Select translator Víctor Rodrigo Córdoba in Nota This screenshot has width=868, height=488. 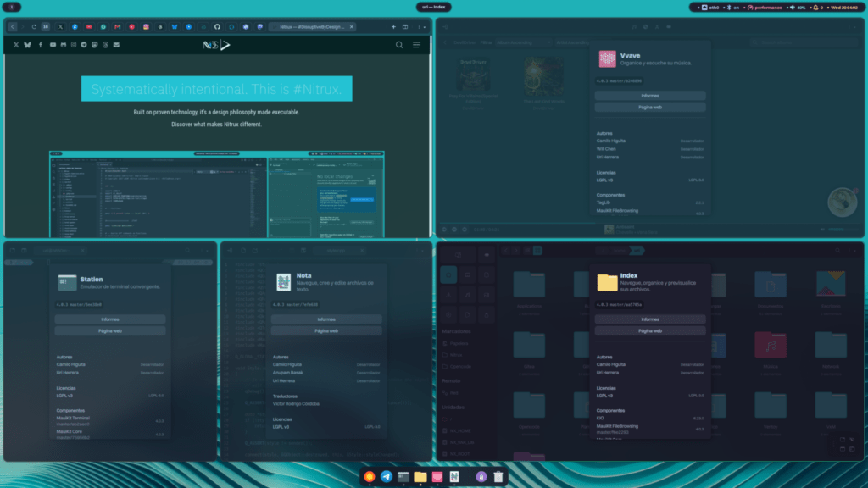296,404
